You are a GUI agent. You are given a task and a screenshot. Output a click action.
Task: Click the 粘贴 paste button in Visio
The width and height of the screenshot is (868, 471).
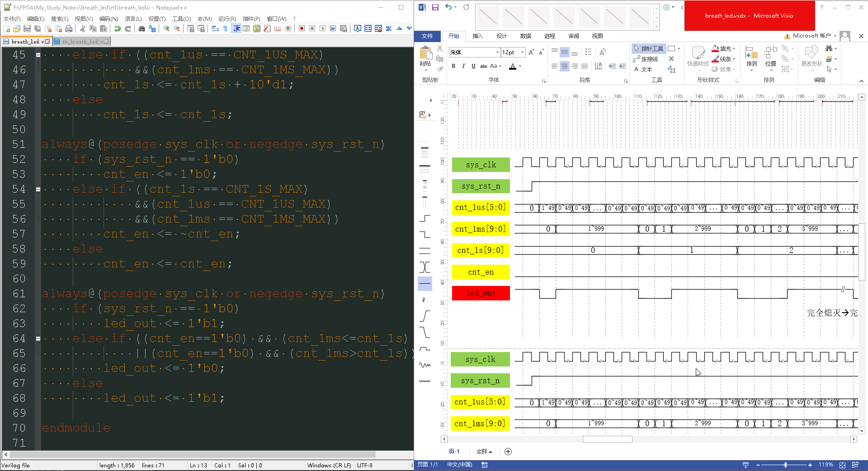click(425, 58)
